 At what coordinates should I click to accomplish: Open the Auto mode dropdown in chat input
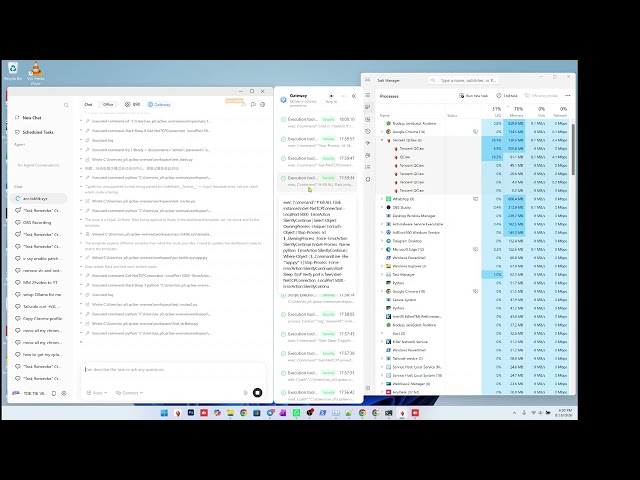pyautogui.click(x=97, y=393)
